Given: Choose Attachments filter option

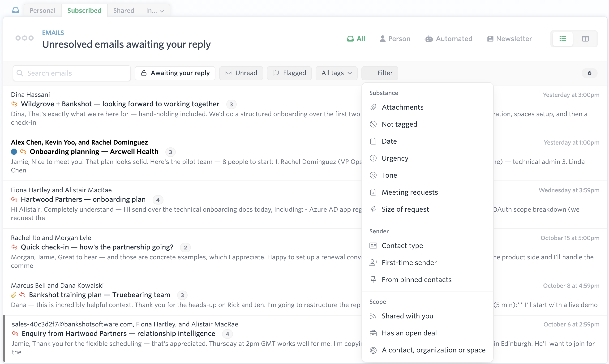Looking at the screenshot, I should pyautogui.click(x=428, y=107).
